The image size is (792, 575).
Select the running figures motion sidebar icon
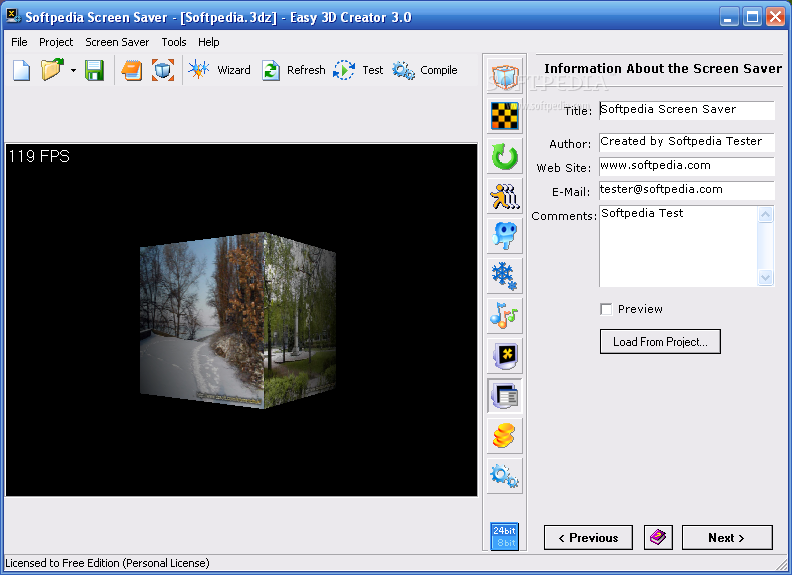point(505,196)
